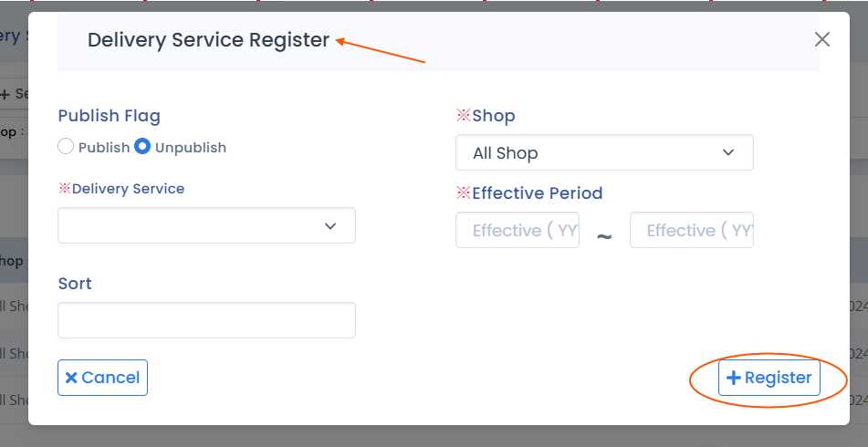Focus the Sort input field
Image resolution: width=868 pixels, height=447 pixels.
pos(206,320)
